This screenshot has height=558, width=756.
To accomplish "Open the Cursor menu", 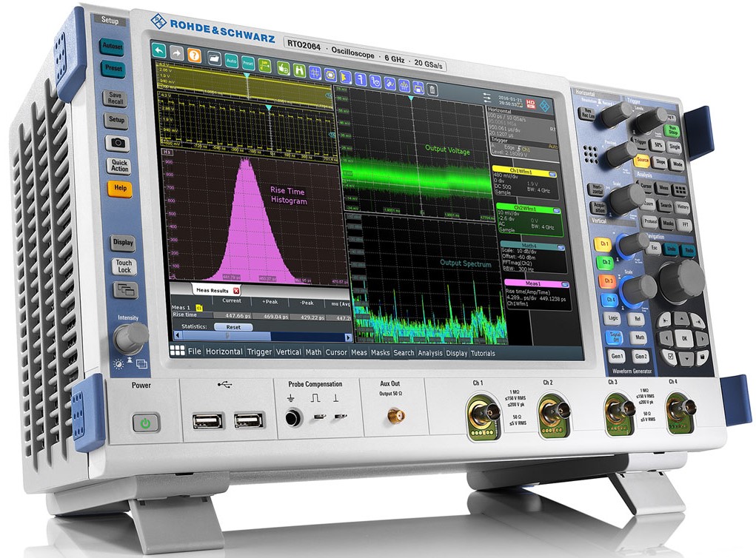I will [x=336, y=352].
